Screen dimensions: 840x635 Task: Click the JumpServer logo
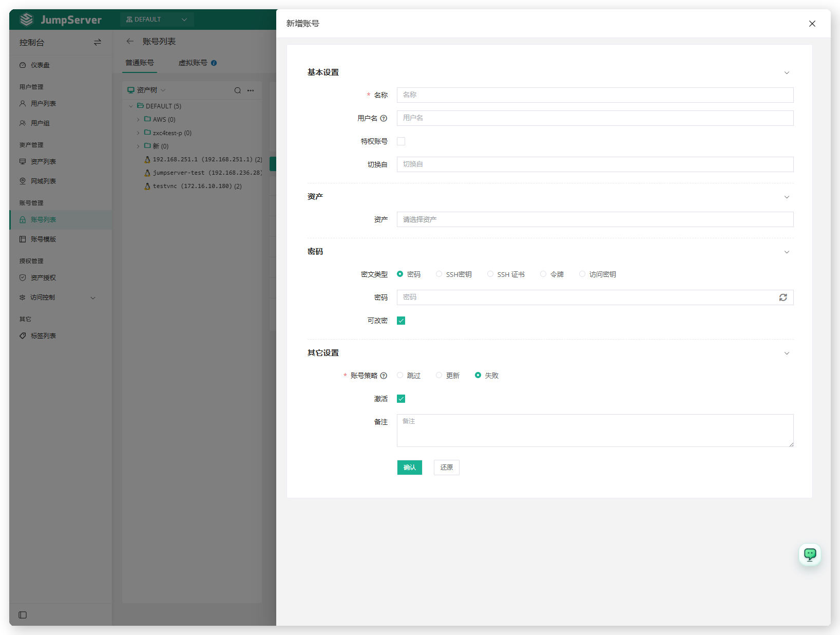tap(61, 20)
